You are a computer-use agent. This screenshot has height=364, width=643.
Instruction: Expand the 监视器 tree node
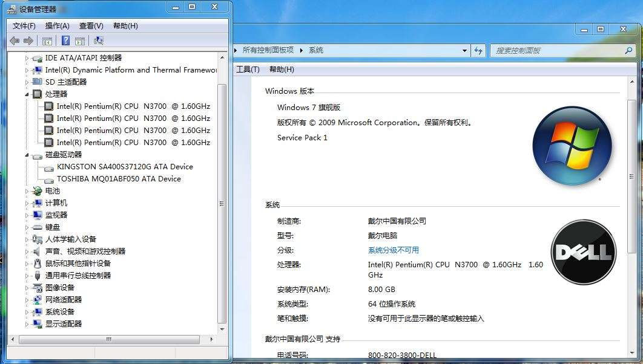[x=27, y=215]
